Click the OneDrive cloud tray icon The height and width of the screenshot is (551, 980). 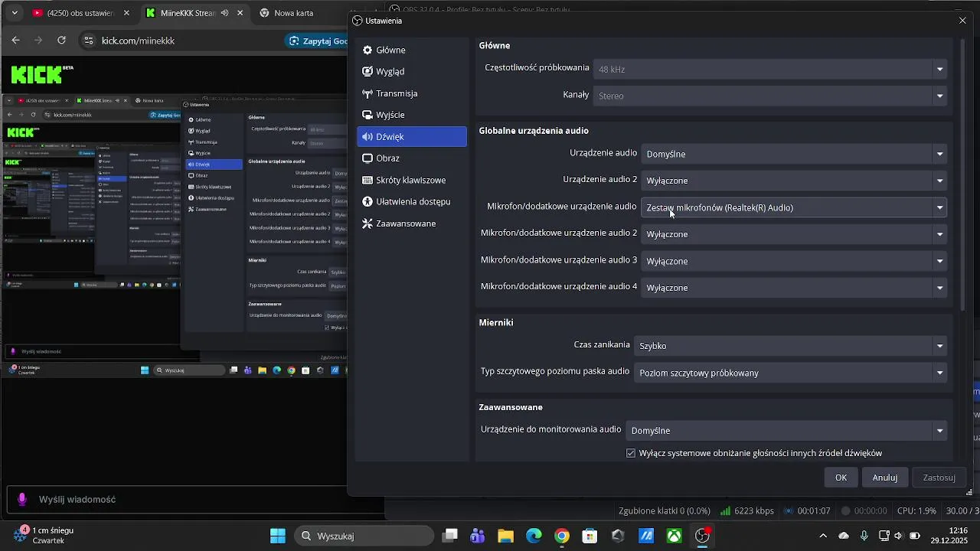[x=844, y=536]
